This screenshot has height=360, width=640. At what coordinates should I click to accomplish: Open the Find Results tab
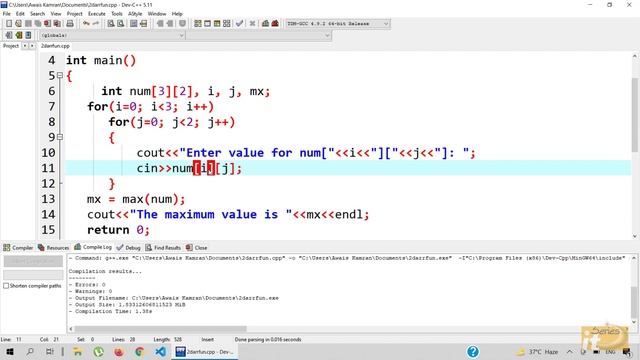(163, 248)
